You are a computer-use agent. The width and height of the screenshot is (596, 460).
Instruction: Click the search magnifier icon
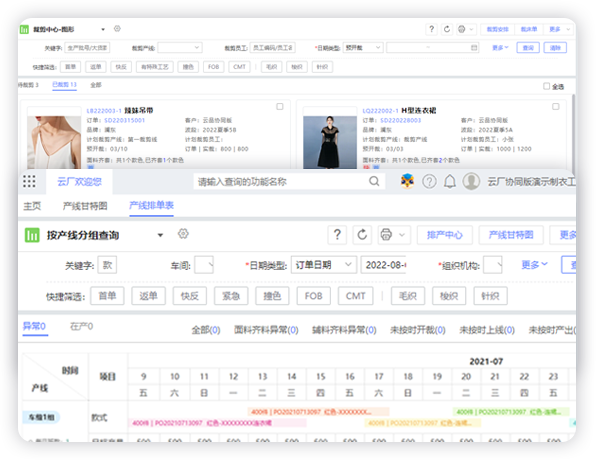(374, 181)
